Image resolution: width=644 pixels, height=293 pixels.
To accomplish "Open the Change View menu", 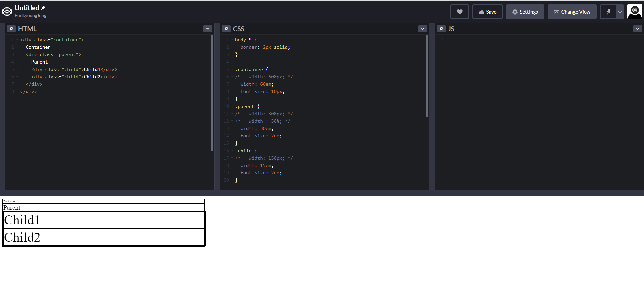I will pos(572,12).
